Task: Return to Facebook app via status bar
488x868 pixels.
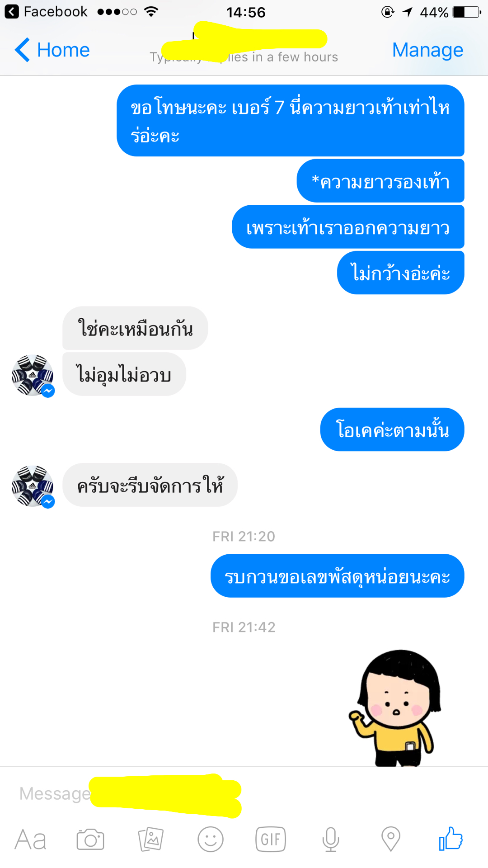Action: click(x=46, y=12)
